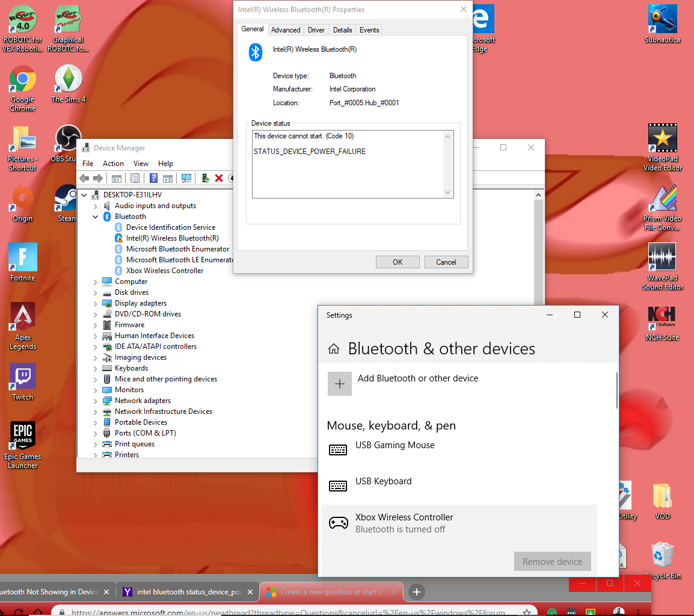Collapse the DESKTOP-E31ILHV root node

(x=84, y=195)
